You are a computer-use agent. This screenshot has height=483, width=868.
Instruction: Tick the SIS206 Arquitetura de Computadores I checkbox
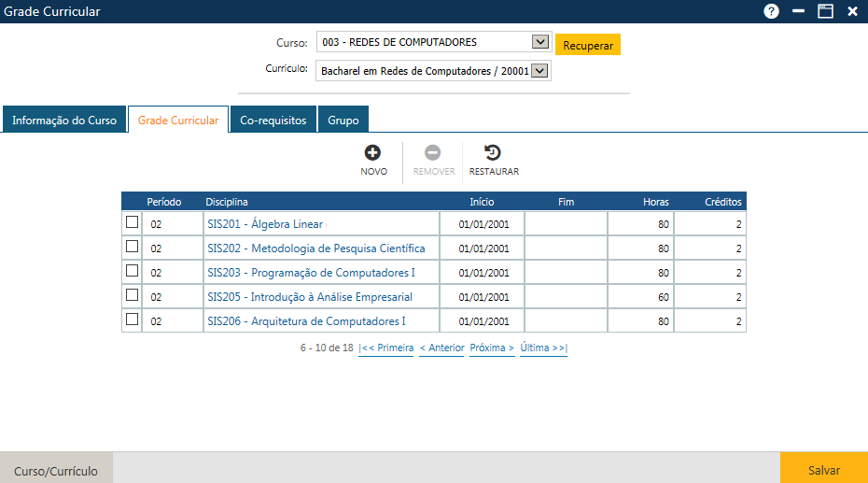[132, 320]
